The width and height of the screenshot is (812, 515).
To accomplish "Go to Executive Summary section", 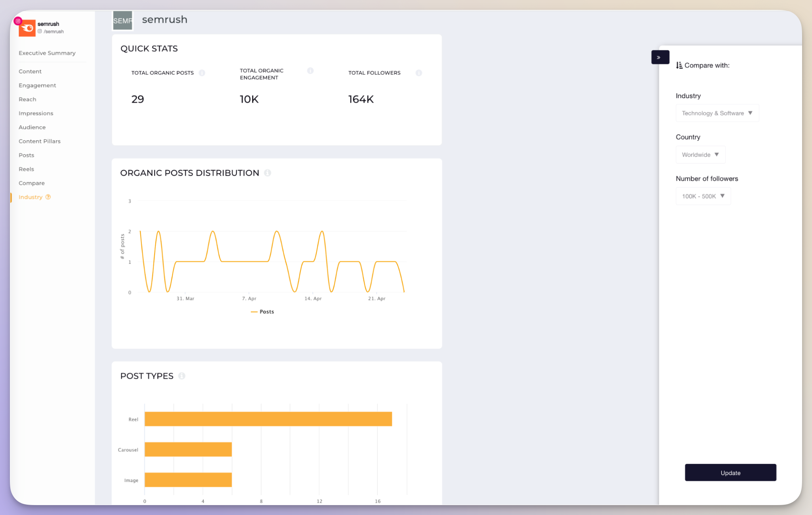I will click(x=47, y=53).
